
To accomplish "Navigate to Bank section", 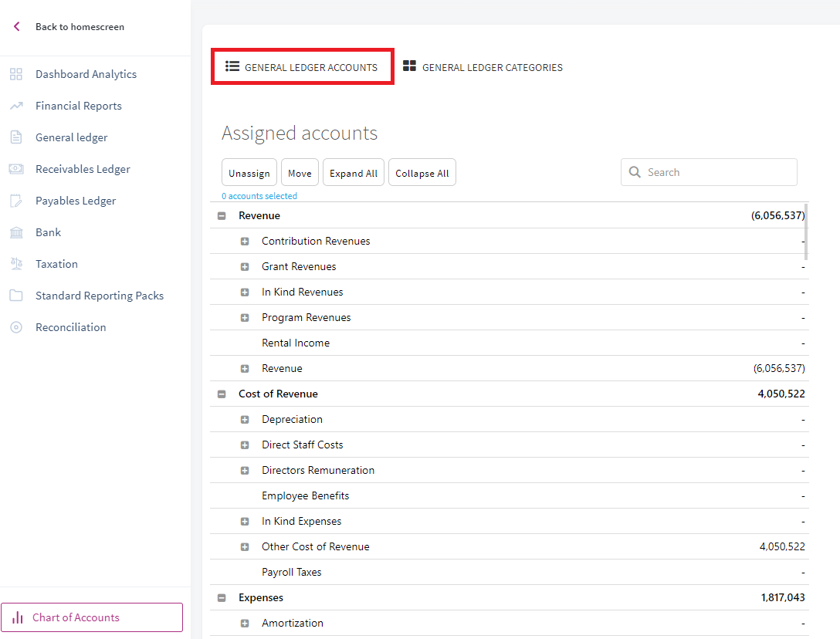I will [48, 232].
